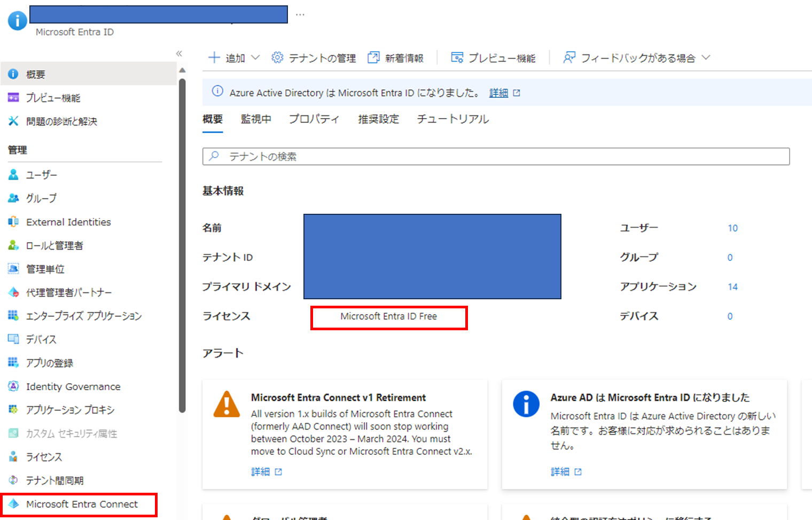The image size is (812, 520).
Task: Click 詳細 link in Entra Connect v1 Retirement card
Action: pyautogui.click(x=261, y=471)
